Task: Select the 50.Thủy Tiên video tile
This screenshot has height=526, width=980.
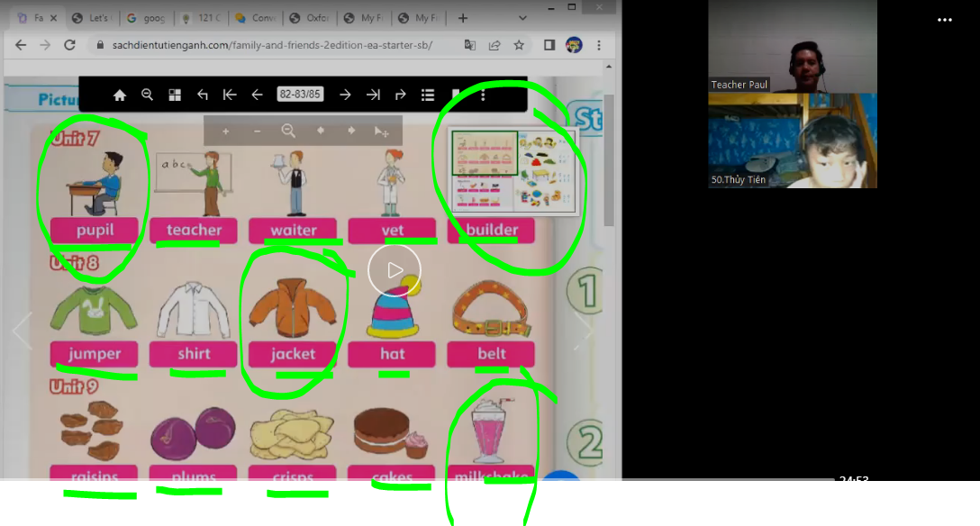Action: (x=793, y=141)
